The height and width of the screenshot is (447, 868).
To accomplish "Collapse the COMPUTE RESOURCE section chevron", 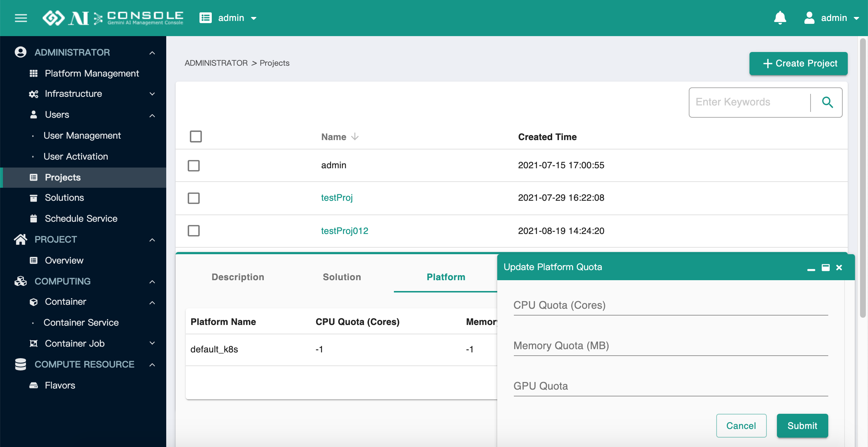I will [152, 365].
